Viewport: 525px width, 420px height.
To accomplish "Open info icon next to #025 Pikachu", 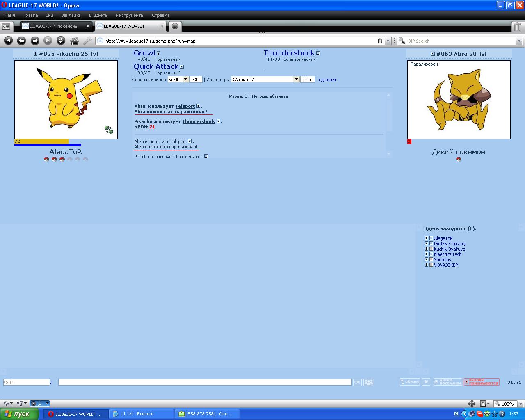I will 35,54.
